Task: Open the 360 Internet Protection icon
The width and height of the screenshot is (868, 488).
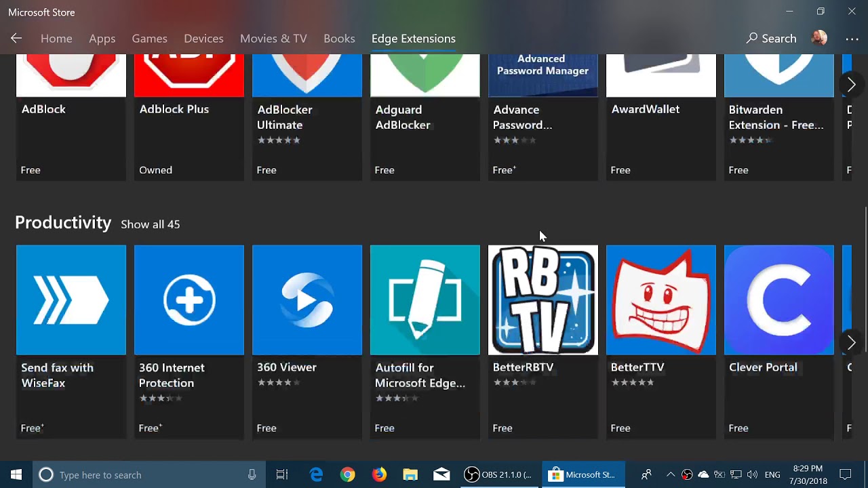Action: point(189,300)
